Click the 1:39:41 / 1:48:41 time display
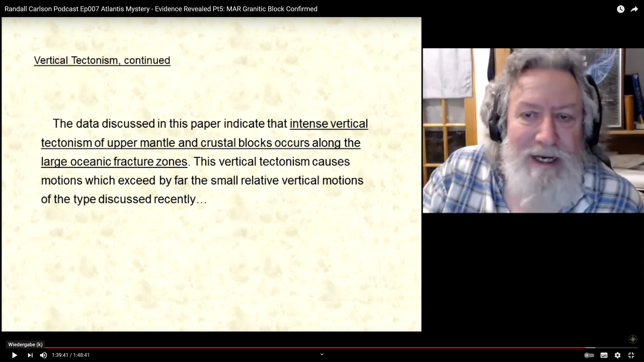 [71, 355]
